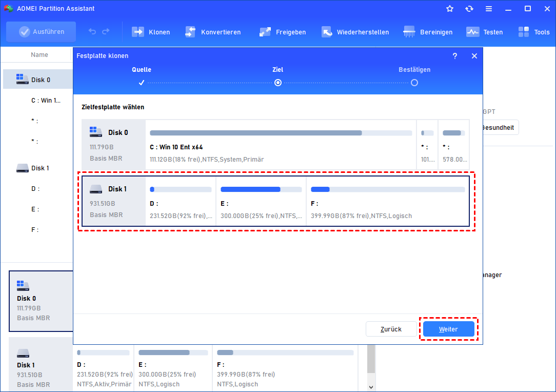Click the Zurück button
The width and height of the screenshot is (556, 392).
coord(391,329)
